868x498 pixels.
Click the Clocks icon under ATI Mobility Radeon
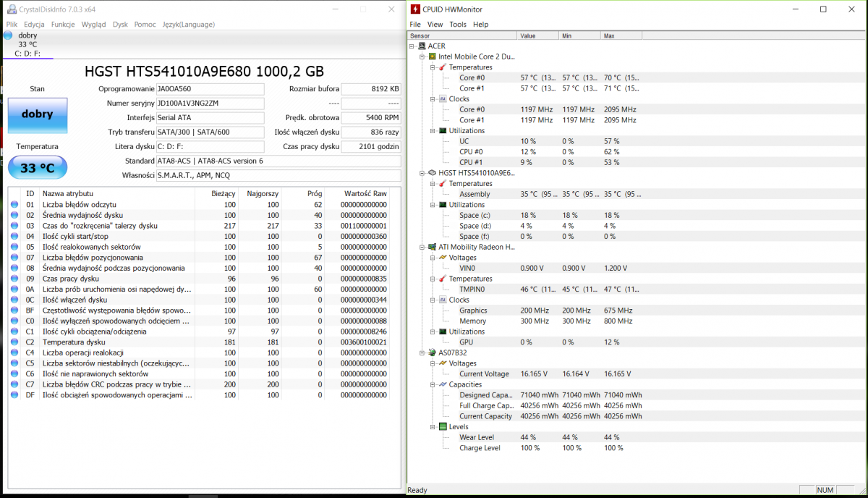click(x=443, y=300)
